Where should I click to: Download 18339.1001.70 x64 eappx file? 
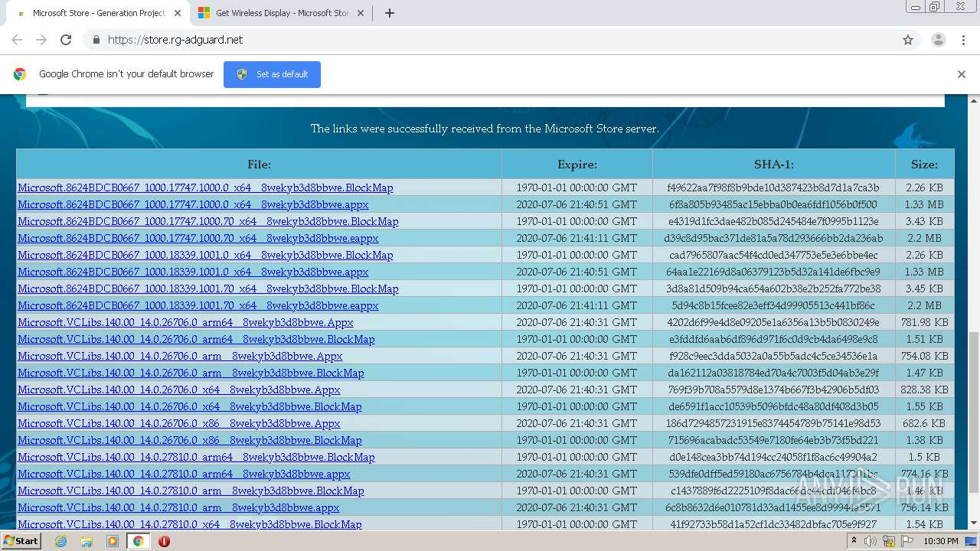coord(198,305)
